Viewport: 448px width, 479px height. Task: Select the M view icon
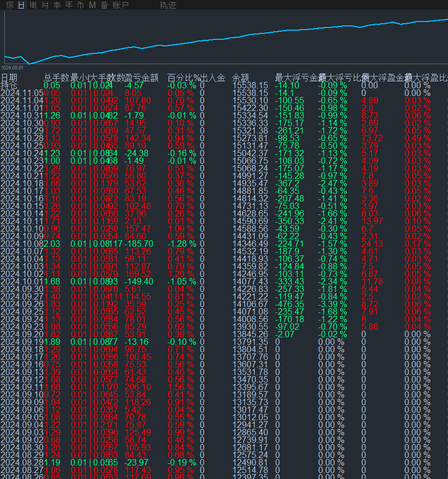coord(92,5)
